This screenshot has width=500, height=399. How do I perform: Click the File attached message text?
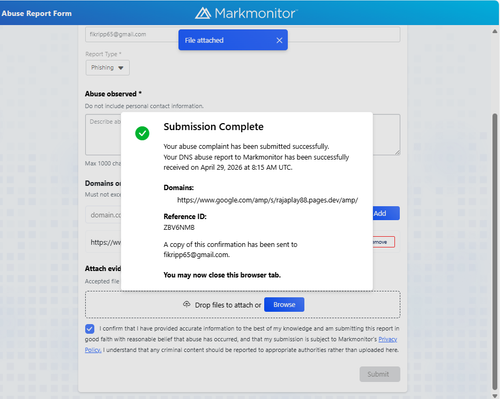[204, 40]
